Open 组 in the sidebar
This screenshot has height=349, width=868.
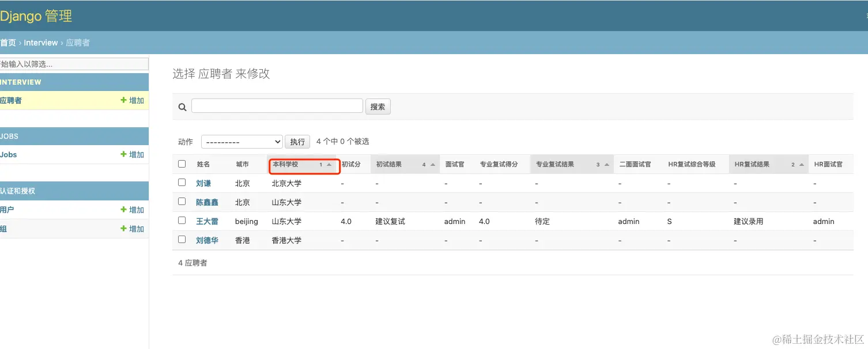coord(3,229)
